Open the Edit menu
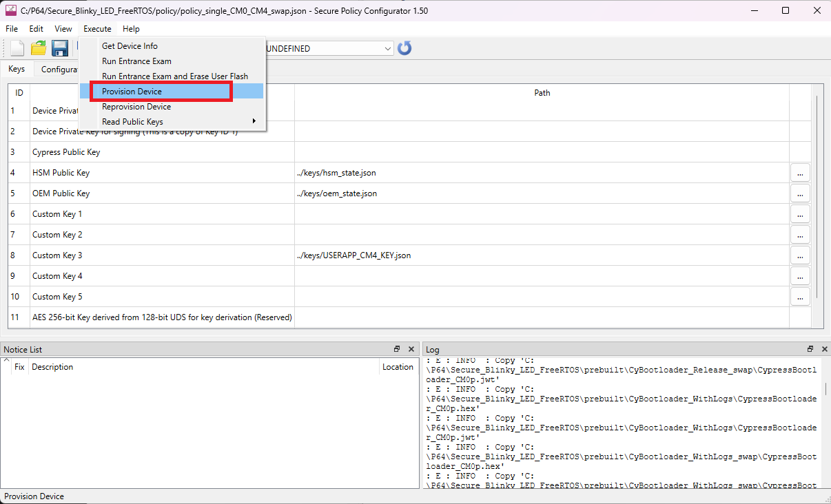The width and height of the screenshot is (831, 504). pyautogui.click(x=36, y=29)
